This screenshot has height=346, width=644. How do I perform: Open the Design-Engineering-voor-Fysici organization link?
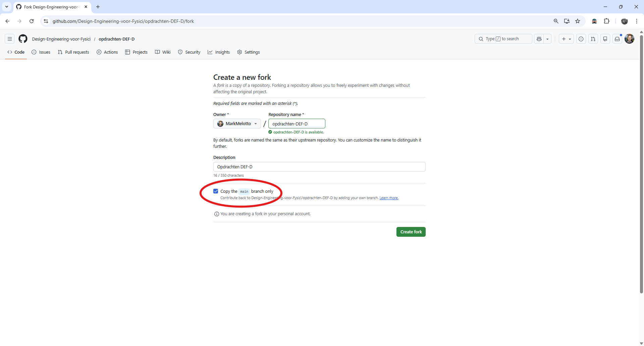tap(61, 39)
